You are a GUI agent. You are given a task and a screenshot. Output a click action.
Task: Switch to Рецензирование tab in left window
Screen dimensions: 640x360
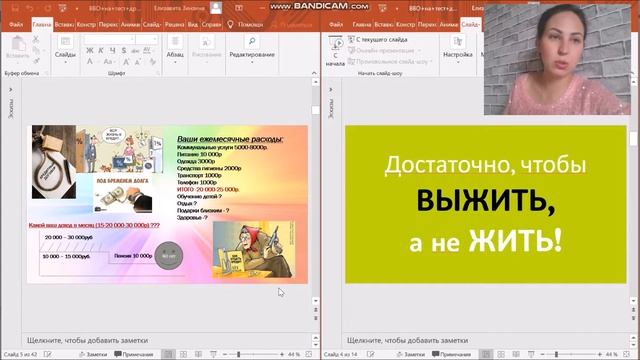(x=175, y=24)
